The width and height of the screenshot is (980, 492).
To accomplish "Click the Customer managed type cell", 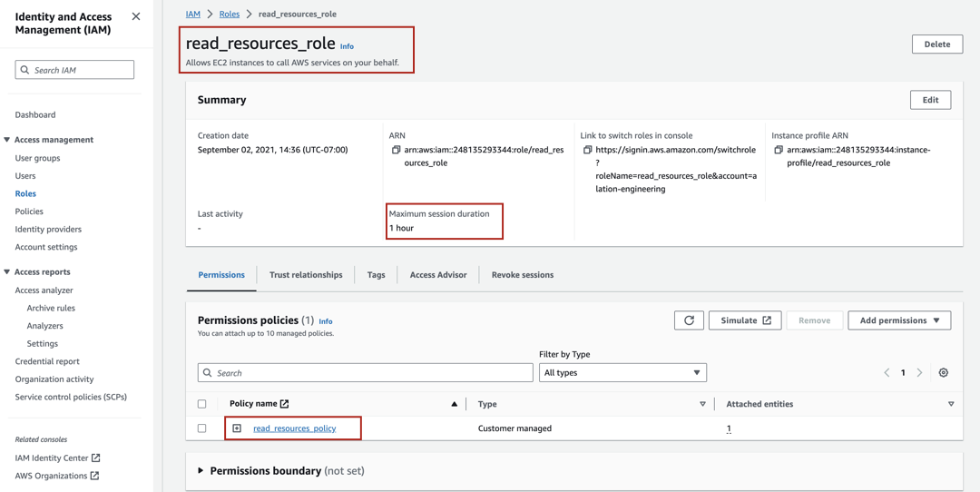I will point(514,428).
